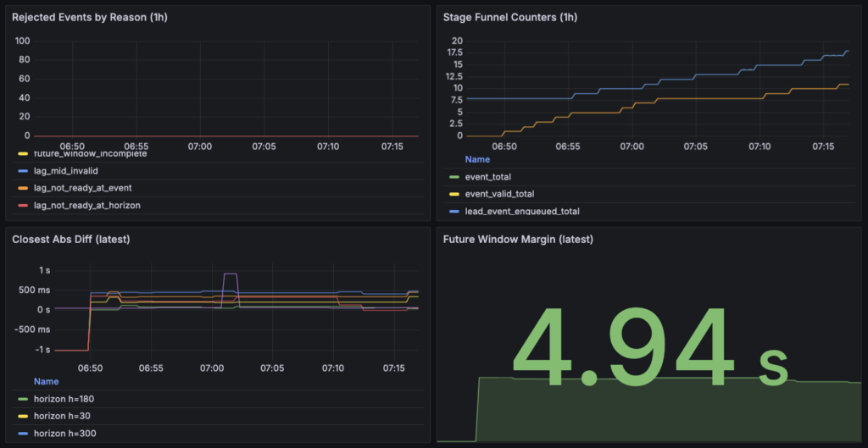Sort Stage Funnel legend by Name header
Image resolution: width=868 pixels, height=448 pixels.
point(477,159)
